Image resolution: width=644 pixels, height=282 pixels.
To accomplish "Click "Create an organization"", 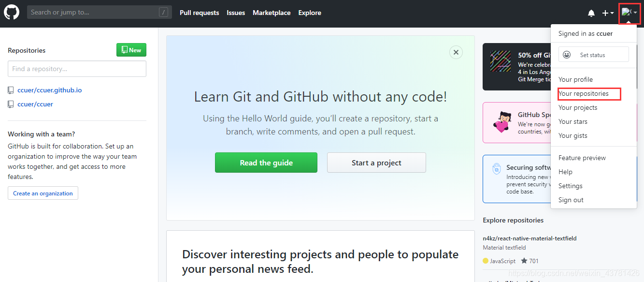I will [x=43, y=193].
